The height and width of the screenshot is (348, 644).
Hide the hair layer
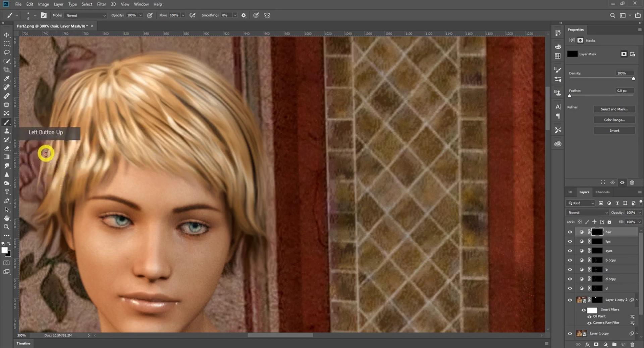[x=570, y=232]
